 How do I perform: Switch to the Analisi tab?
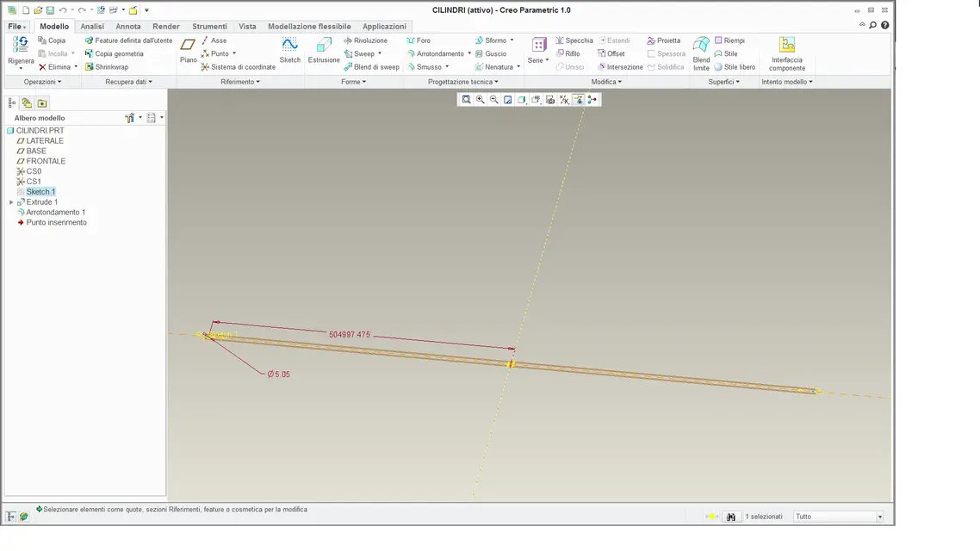(x=92, y=26)
